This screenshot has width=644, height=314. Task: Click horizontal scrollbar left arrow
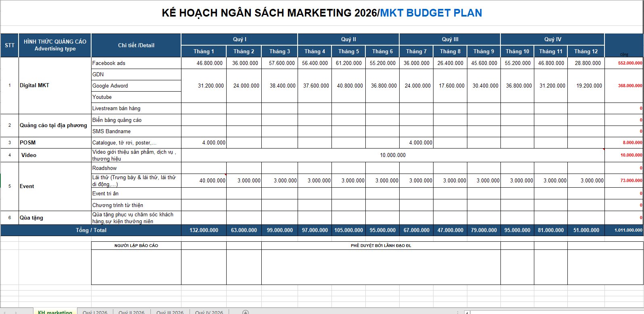pyautogui.click(x=467, y=312)
